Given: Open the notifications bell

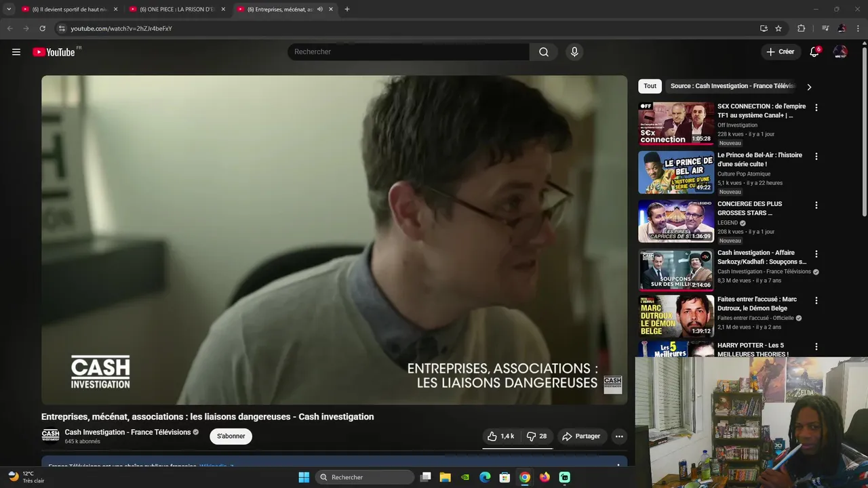Looking at the screenshot, I should coord(814,52).
